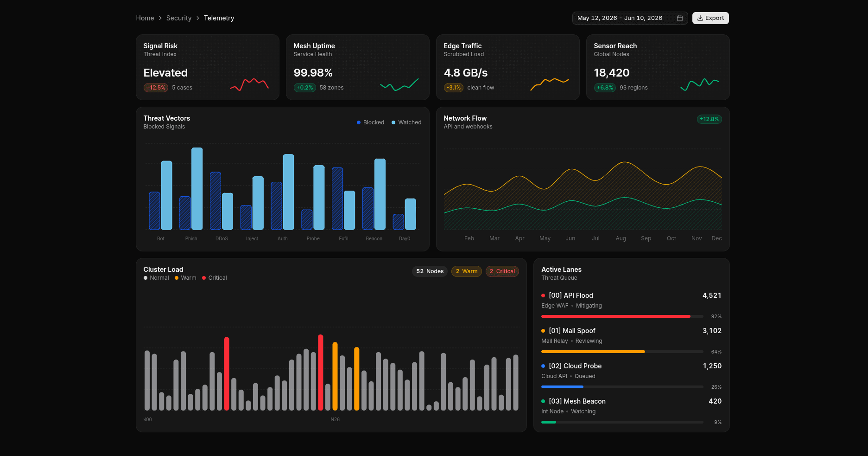Screen dimensions: 868x456
Task: Click Cloud Probe 26% progress bar
Action: (622, 387)
